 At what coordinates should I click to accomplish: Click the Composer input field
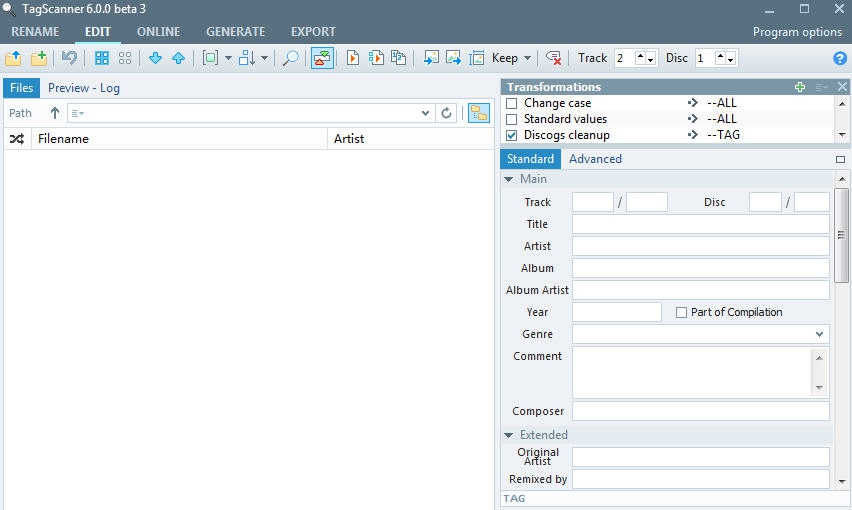pyautogui.click(x=700, y=411)
